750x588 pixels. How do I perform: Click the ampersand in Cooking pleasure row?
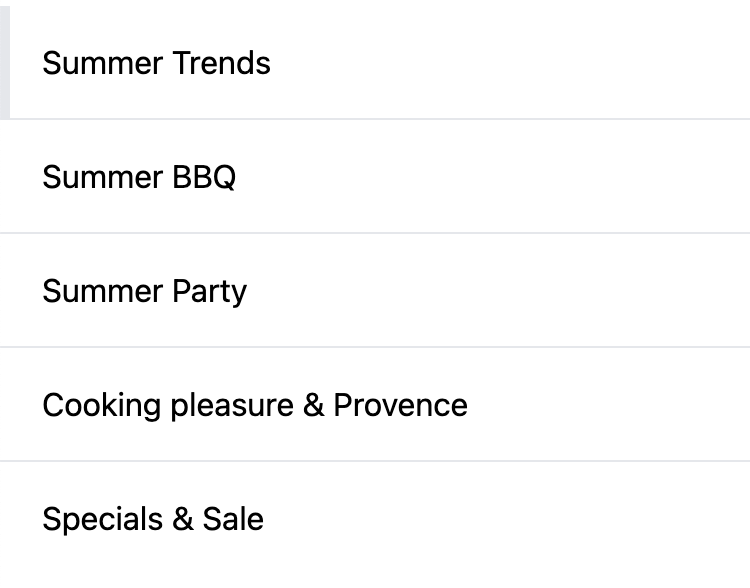point(313,405)
